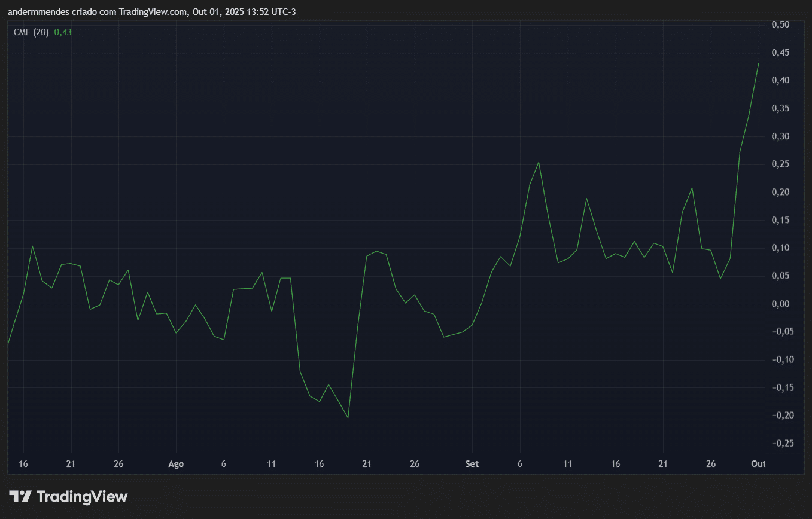
Task: Click the 0,45 scale axis label
Action: point(781,53)
